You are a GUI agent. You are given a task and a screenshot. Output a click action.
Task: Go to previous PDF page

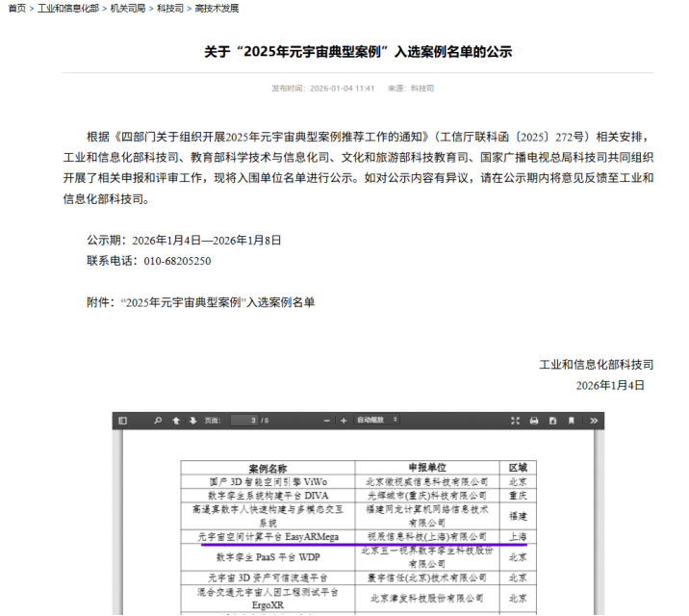click(x=176, y=421)
